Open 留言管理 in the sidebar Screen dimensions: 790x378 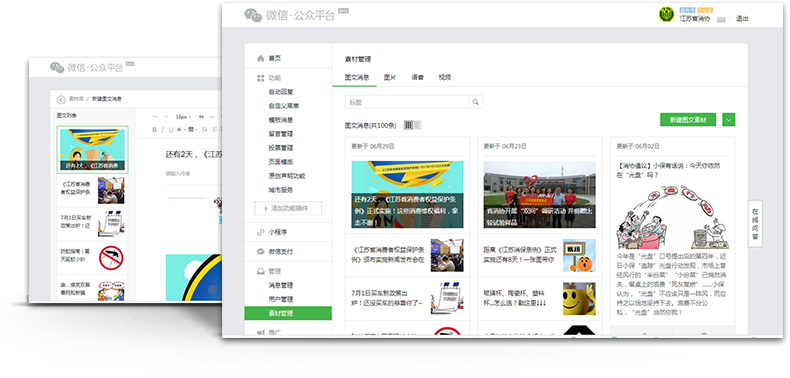281,134
